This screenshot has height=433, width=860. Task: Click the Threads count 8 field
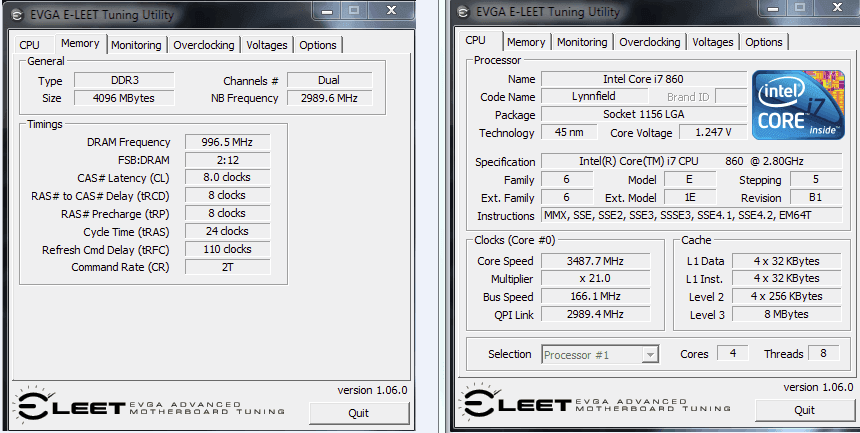tap(823, 353)
